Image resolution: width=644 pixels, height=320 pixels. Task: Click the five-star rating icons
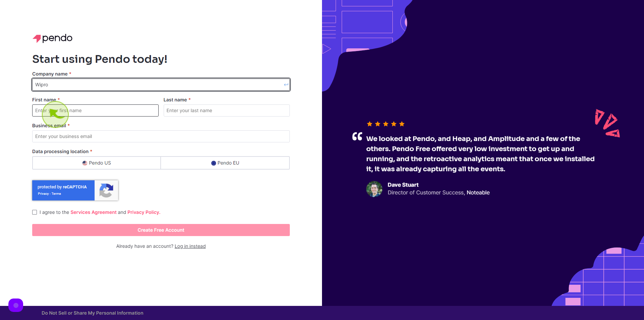click(x=386, y=124)
